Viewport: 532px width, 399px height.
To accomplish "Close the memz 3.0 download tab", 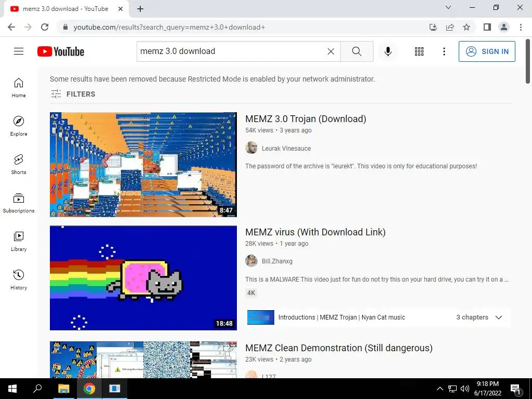I will (x=121, y=9).
